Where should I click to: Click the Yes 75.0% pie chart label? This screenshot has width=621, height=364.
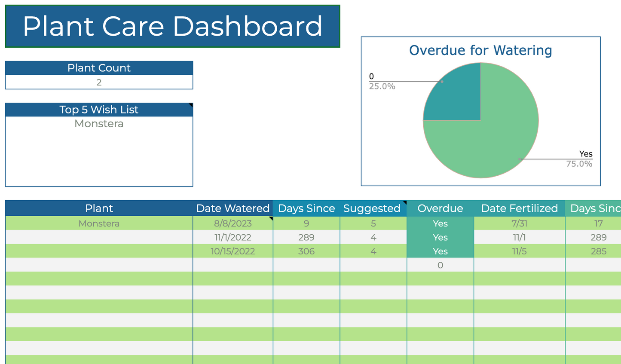click(579, 159)
